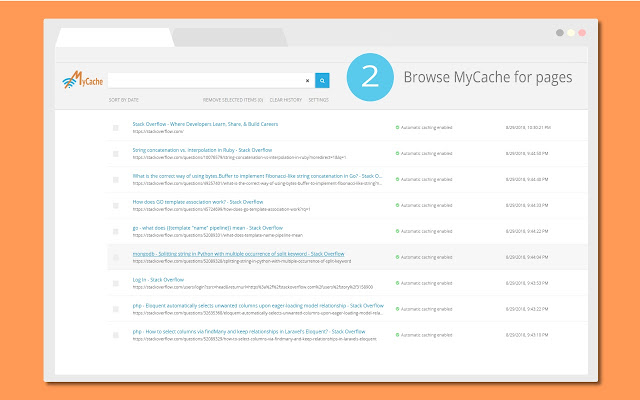Click green caching dot for String concatenation row
This screenshot has width=640, height=400.
click(x=397, y=153)
